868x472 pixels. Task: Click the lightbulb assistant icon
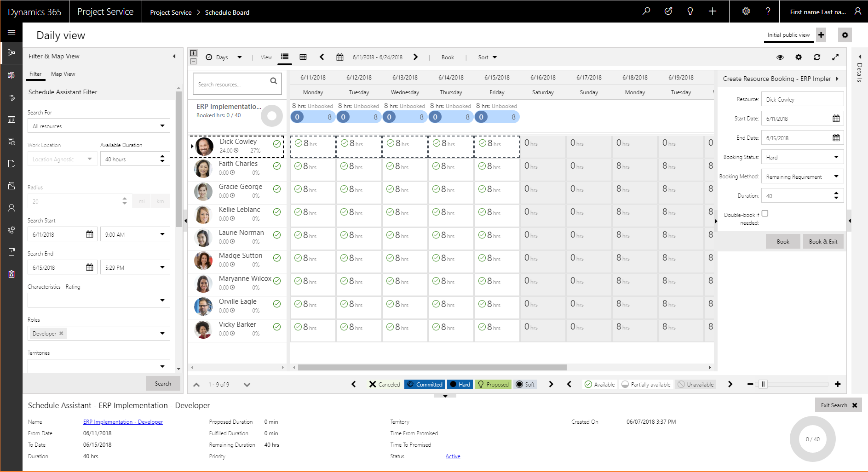(x=690, y=11)
